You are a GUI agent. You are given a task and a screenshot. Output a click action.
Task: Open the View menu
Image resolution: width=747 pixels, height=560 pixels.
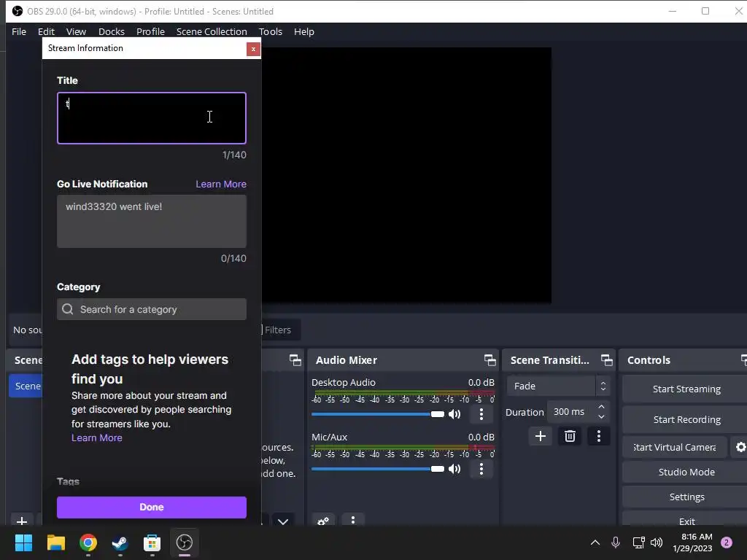click(76, 31)
